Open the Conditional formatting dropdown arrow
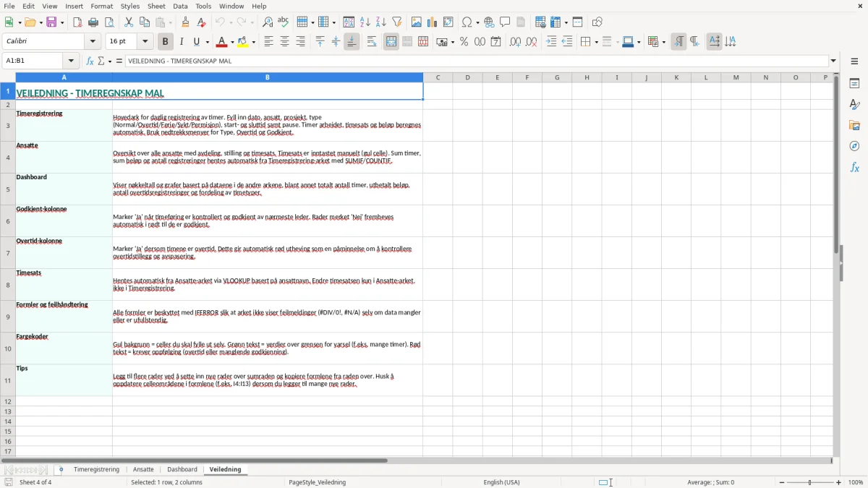868x488 pixels. [663, 42]
